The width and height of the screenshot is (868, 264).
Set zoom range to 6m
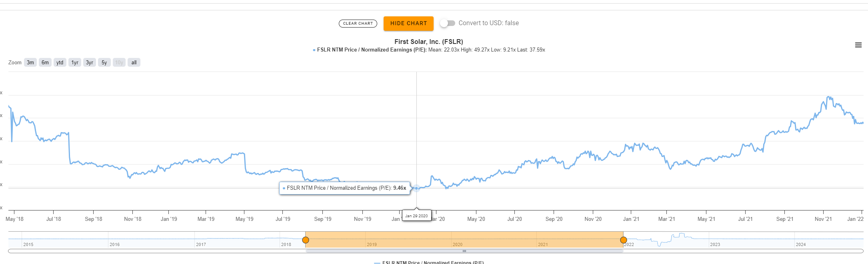(x=45, y=62)
